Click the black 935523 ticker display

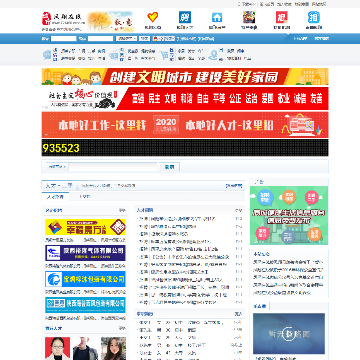[185, 148]
